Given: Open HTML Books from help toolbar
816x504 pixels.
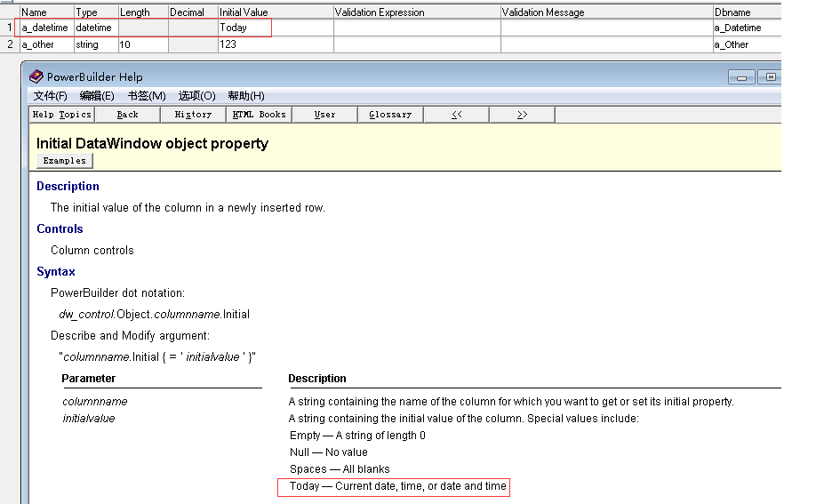Looking at the screenshot, I should click(x=260, y=115).
